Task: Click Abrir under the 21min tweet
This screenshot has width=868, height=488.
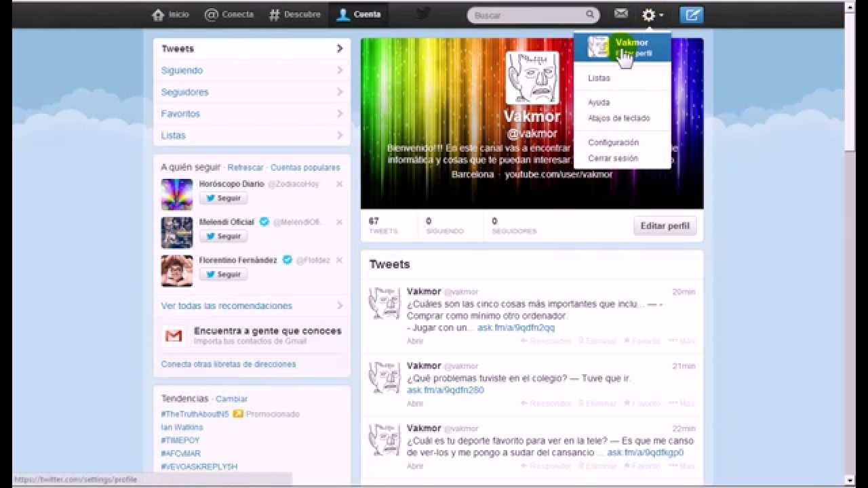Action: (415, 403)
